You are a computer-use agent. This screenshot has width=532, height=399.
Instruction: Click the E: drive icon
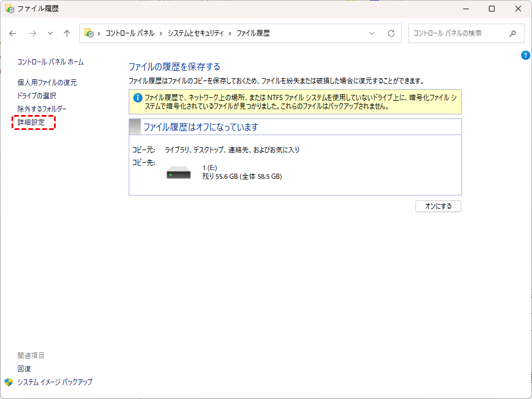pyautogui.click(x=179, y=172)
